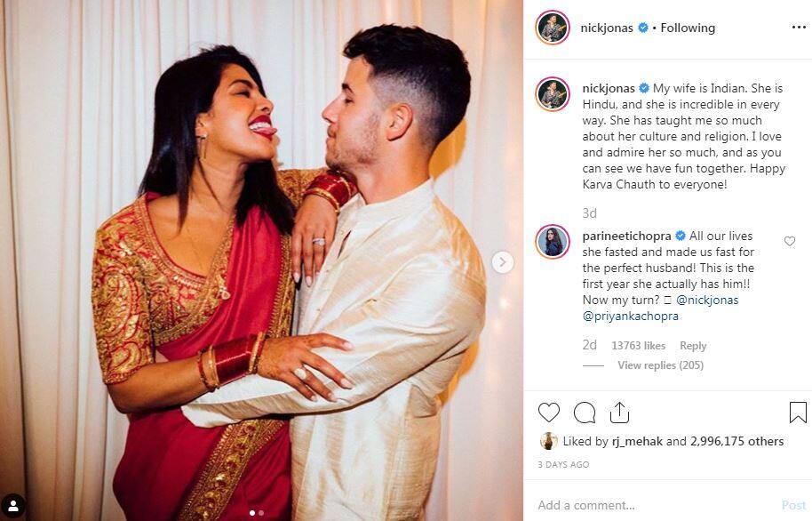Open parineetichopra's profile avatar
Screen dimensions: 812x521
click(x=553, y=242)
